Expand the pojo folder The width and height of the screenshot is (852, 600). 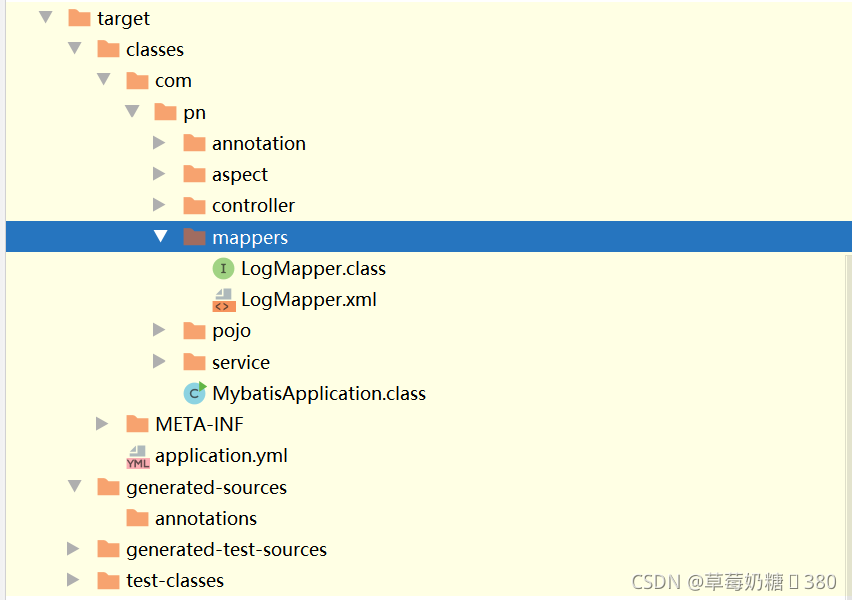pyautogui.click(x=160, y=330)
